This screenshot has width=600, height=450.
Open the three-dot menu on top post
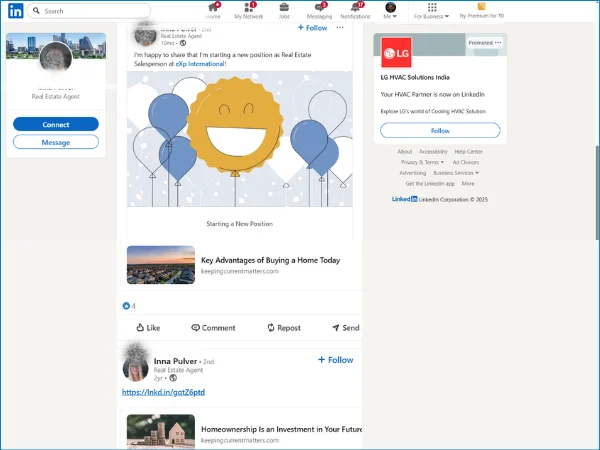tap(340, 27)
